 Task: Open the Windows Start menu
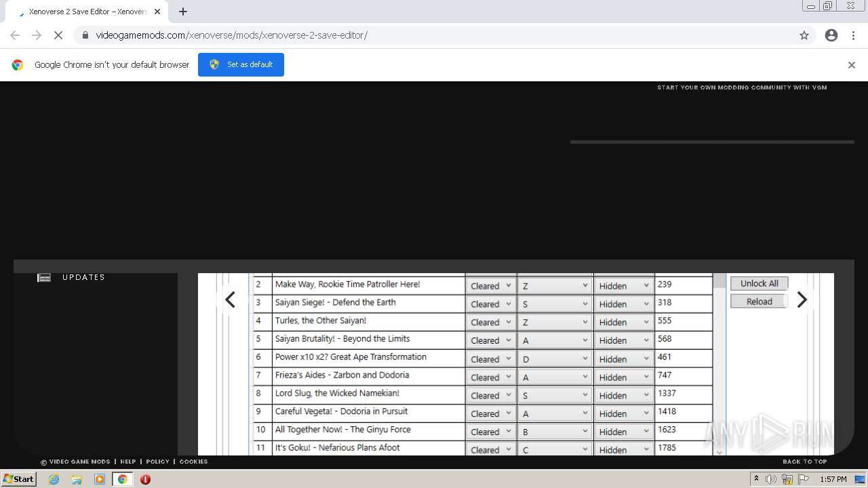pos(18,479)
